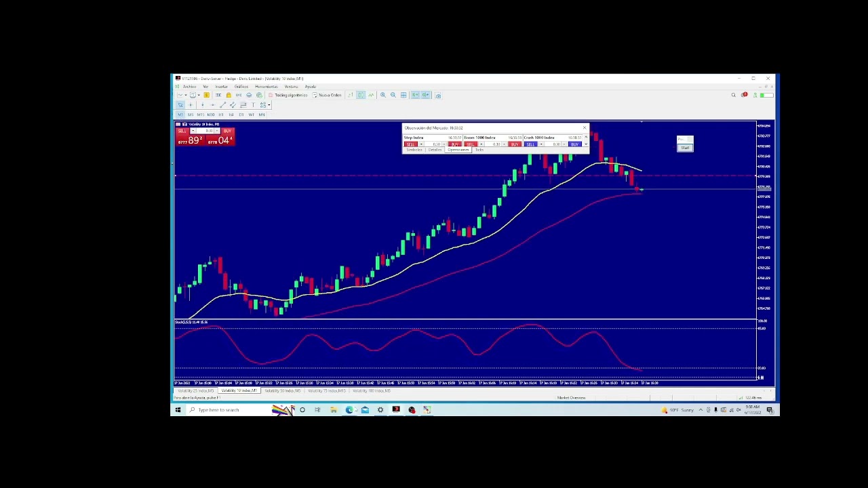Toggle chart shift icon

425,96
